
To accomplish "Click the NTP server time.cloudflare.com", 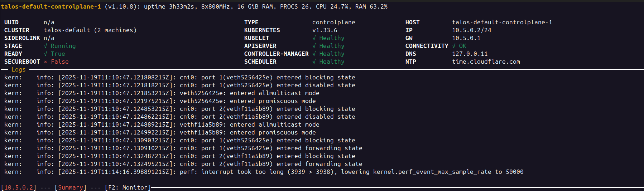I will point(486,62).
